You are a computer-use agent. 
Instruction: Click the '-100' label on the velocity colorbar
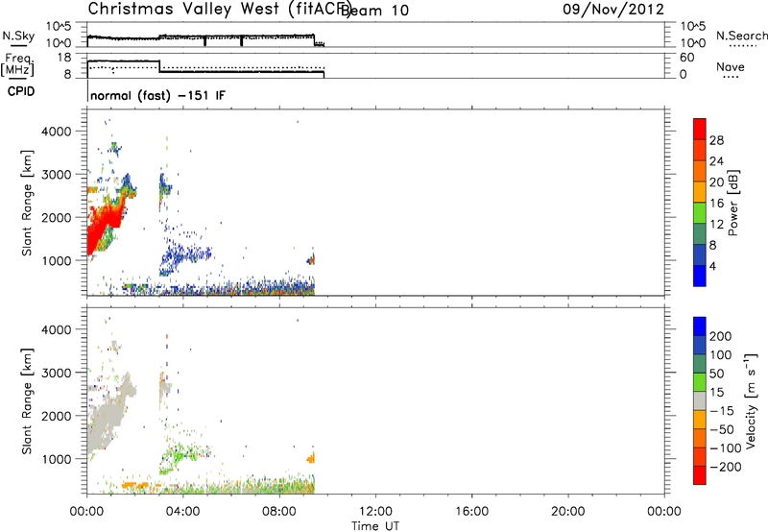pos(726,447)
